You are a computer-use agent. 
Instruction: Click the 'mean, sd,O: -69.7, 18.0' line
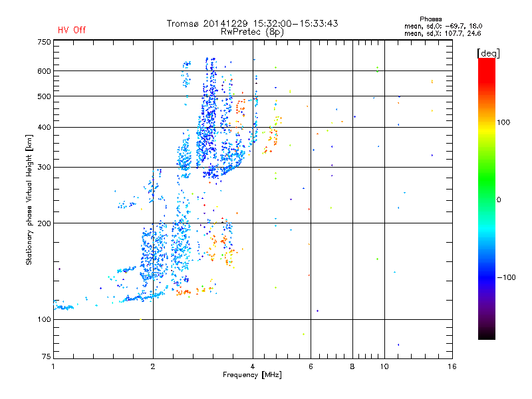click(x=443, y=26)
